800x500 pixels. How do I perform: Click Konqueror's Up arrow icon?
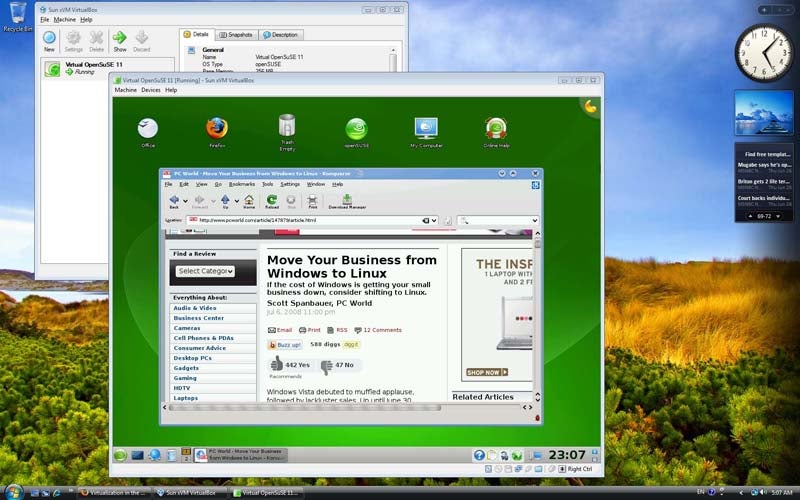coord(225,199)
